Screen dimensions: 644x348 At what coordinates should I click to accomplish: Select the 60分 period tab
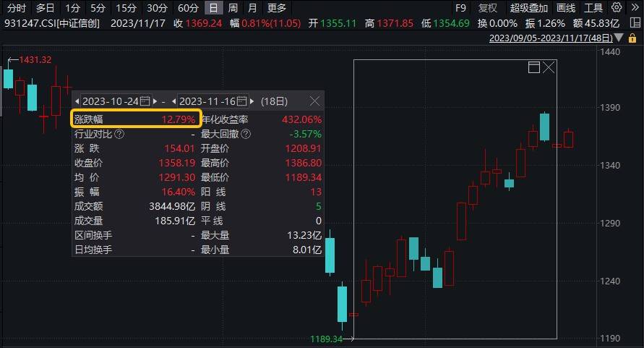188,8
